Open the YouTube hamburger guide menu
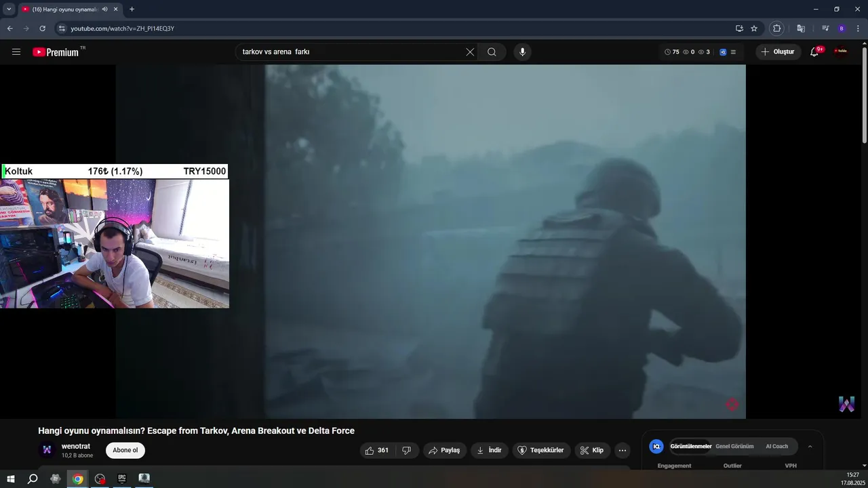 (16, 52)
